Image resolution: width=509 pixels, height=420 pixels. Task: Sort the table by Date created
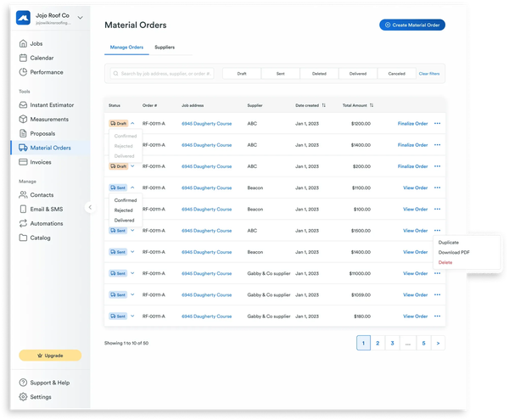click(x=323, y=105)
